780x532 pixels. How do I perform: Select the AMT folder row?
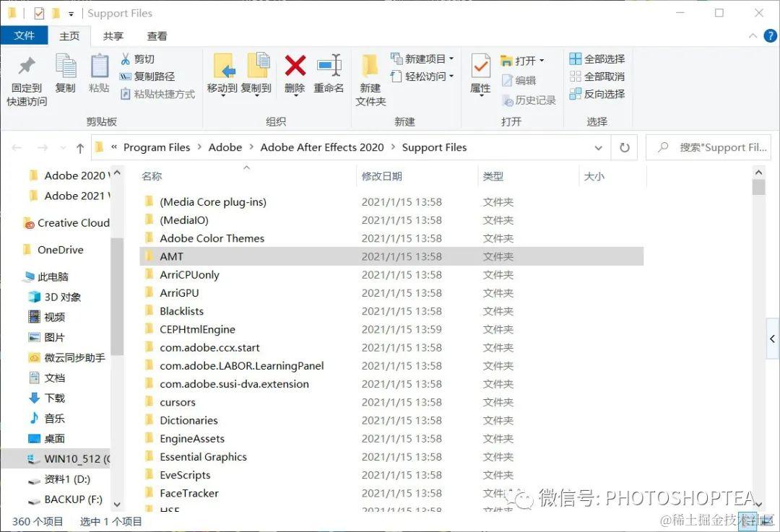point(391,256)
